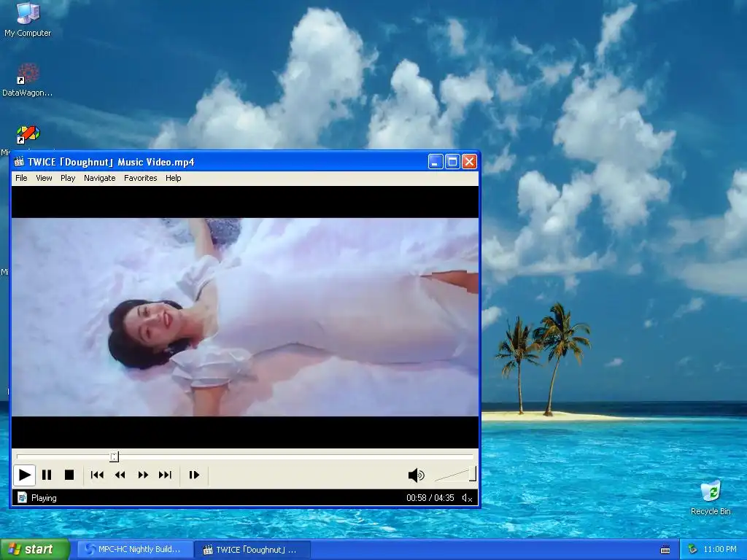747x560 pixels.
Task: Pause the video playback
Action: click(47, 475)
